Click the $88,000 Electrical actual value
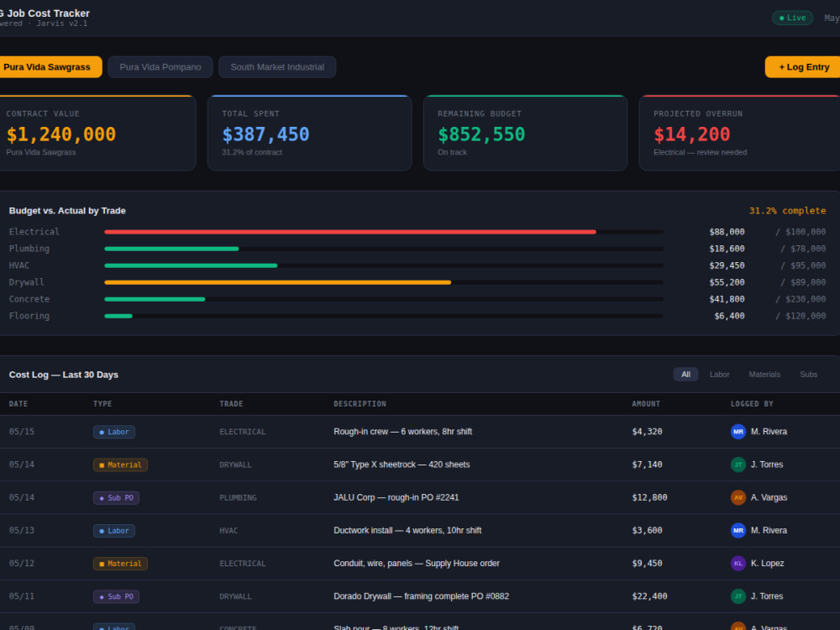 [727, 232]
